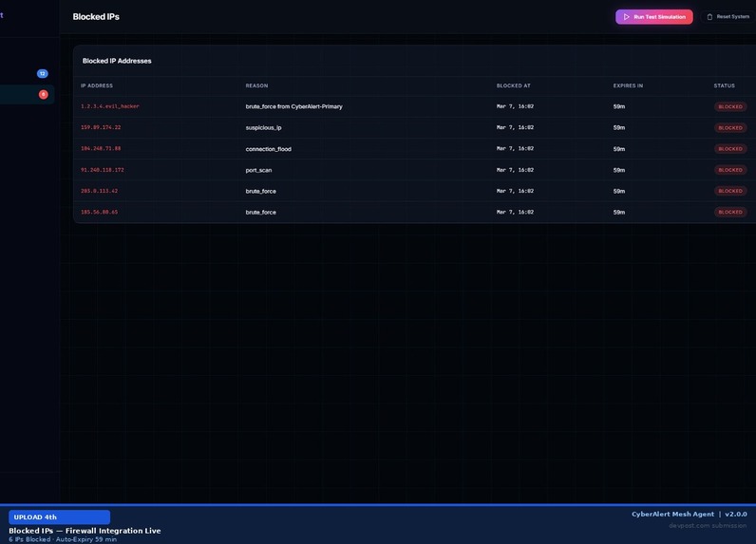Click BLOCKED badge in connection_flood row

point(730,149)
